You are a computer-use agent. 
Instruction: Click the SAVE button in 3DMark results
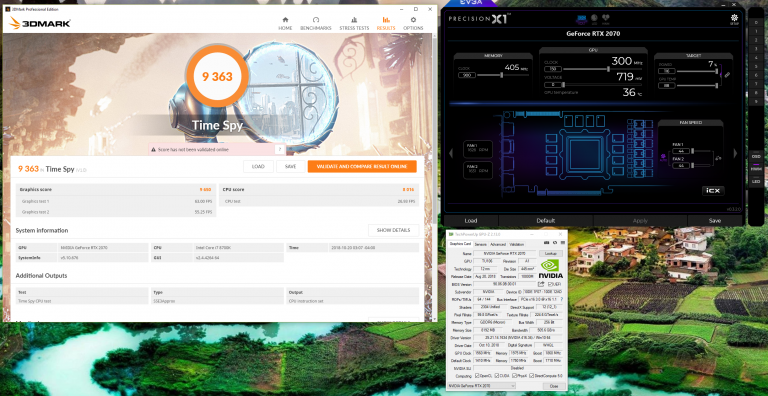pos(290,167)
